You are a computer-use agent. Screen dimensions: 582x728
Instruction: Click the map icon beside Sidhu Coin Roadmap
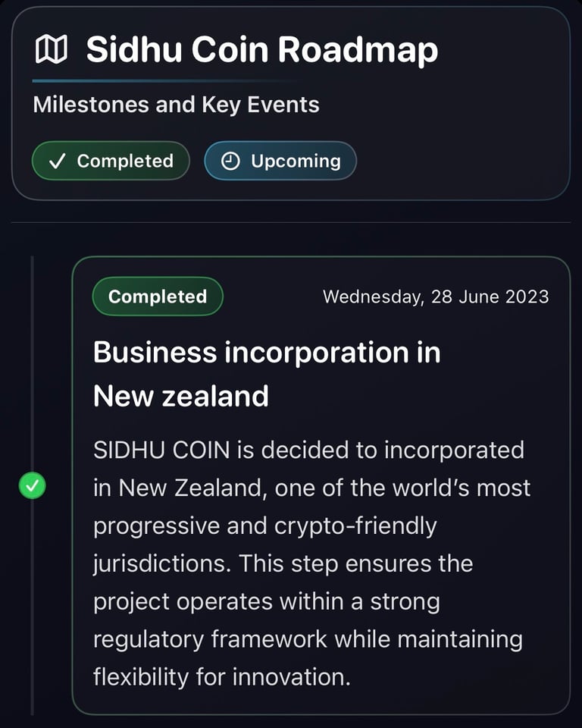tap(51, 49)
